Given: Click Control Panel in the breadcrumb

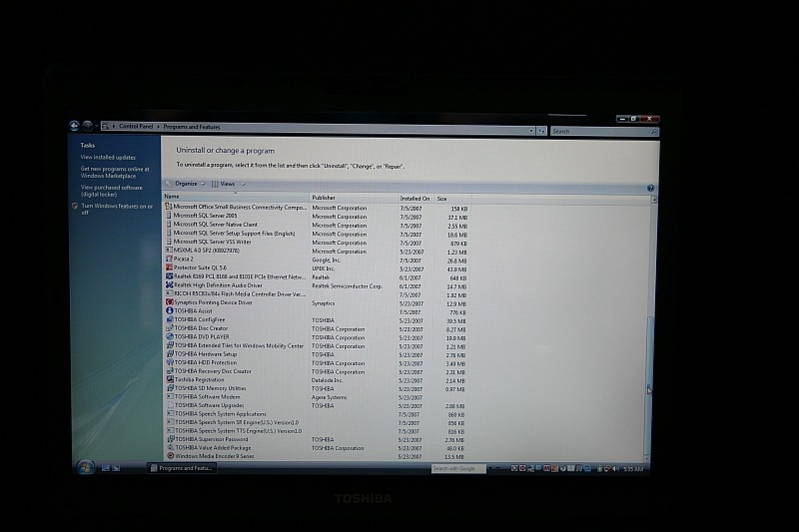Looking at the screenshot, I should pos(136,126).
